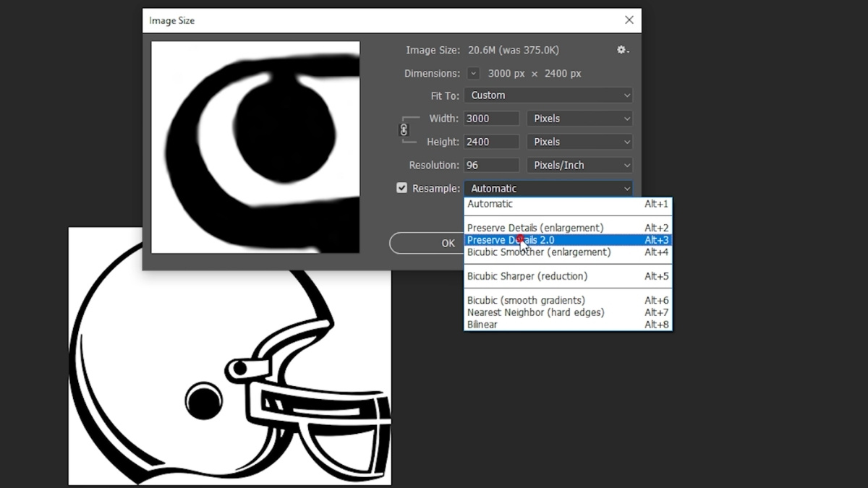Click the '20.6M (was 375.0K)' size text
This screenshot has width=868, height=488.
(514, 50)
